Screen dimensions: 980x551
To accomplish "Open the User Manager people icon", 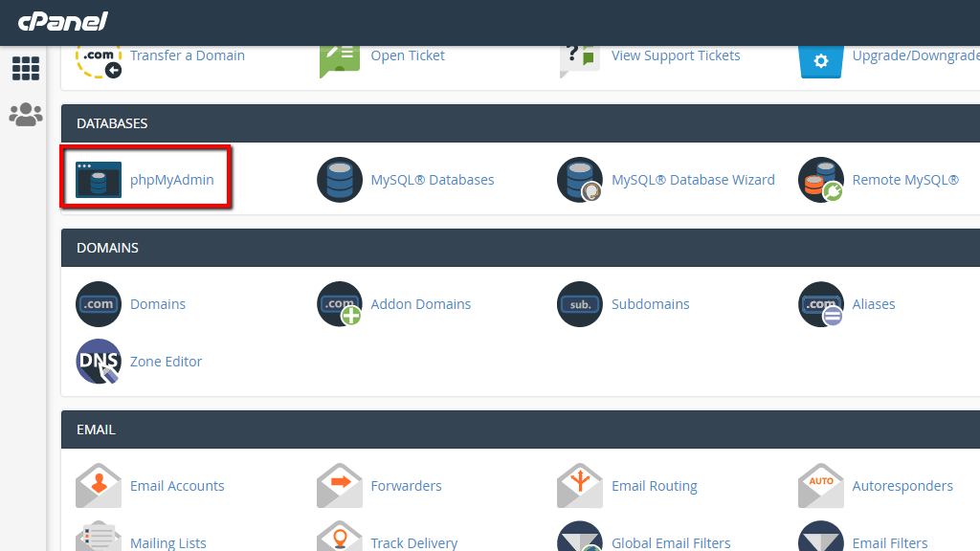I will coord(26,115).
